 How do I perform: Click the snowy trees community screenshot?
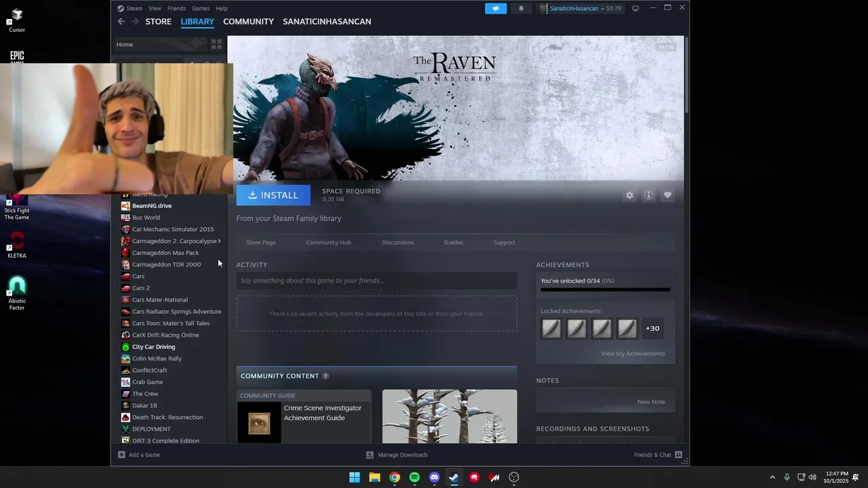coord(450,416)
